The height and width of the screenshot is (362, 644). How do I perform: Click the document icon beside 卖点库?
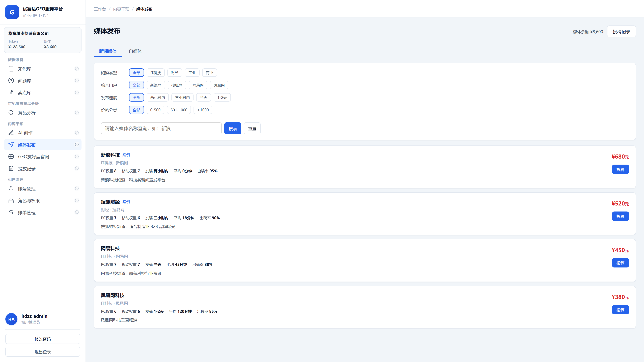[x=11, y=93]
